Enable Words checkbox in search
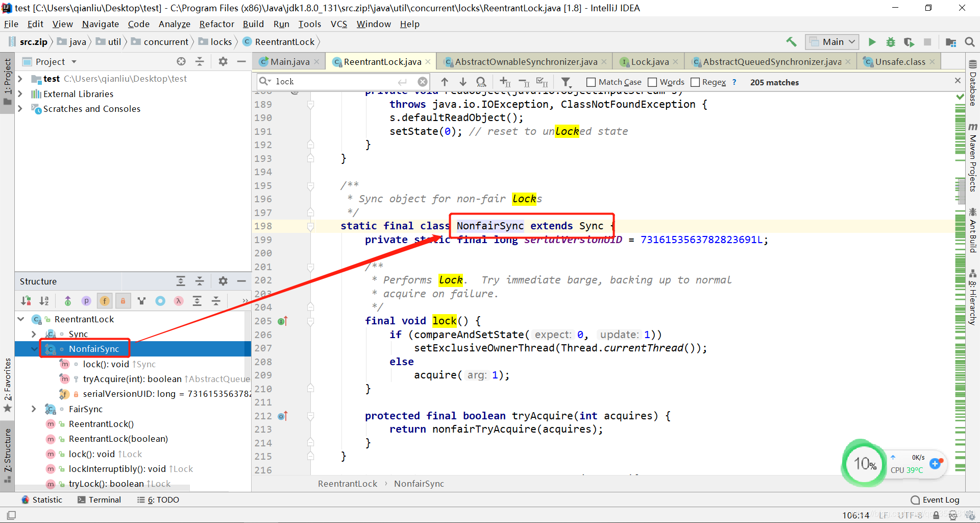 (x=652, y=82)
